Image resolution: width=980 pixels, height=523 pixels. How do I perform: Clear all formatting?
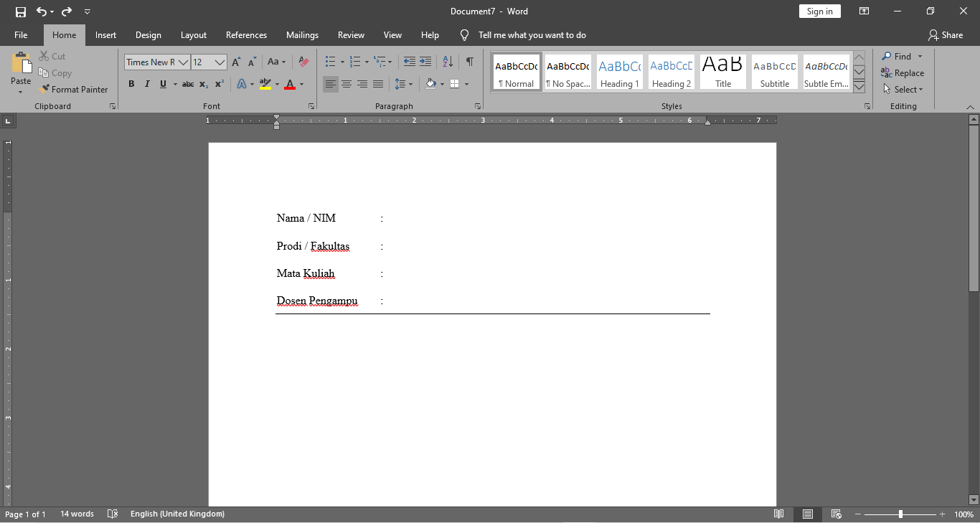(x=303, y=62)
